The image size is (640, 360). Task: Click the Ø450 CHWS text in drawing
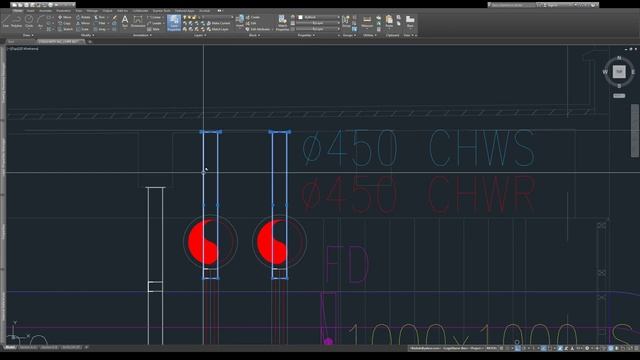(x=418, y=148)
